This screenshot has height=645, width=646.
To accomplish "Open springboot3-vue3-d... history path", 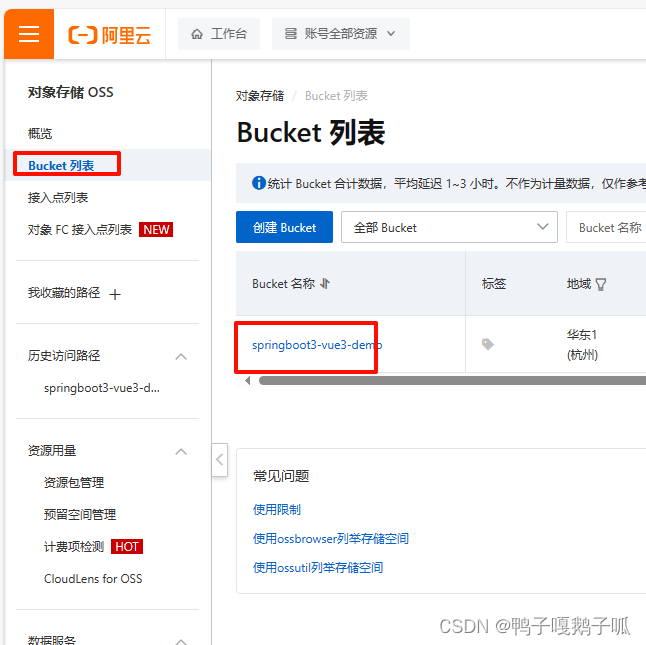I will pyautogui.click(x=102, y=388).
